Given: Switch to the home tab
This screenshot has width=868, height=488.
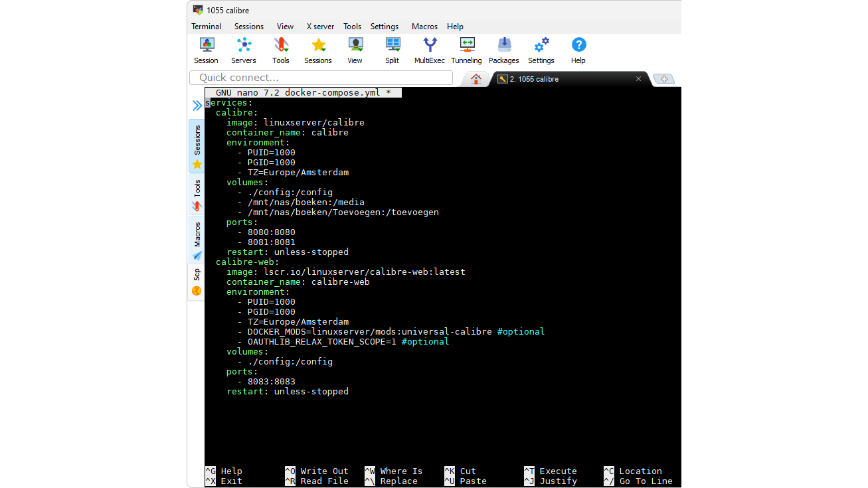Looking at the screenshot, I should pyautogui.click(x=476, y=79).
